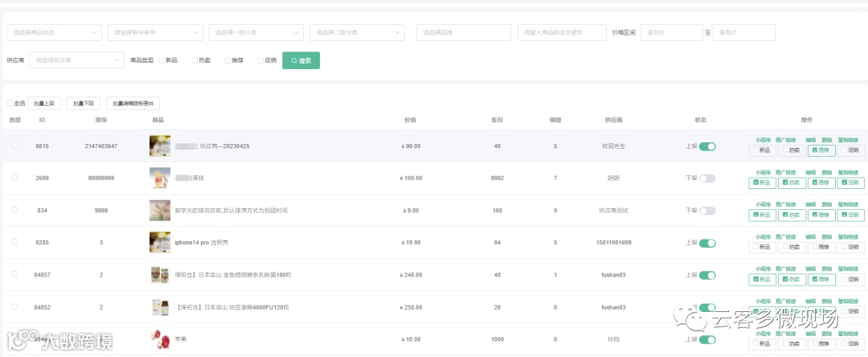Image resolution: width=868 pixels, height=357 pixels.
Task: Click the 排序 column header
Action: (x=100, y=120)
